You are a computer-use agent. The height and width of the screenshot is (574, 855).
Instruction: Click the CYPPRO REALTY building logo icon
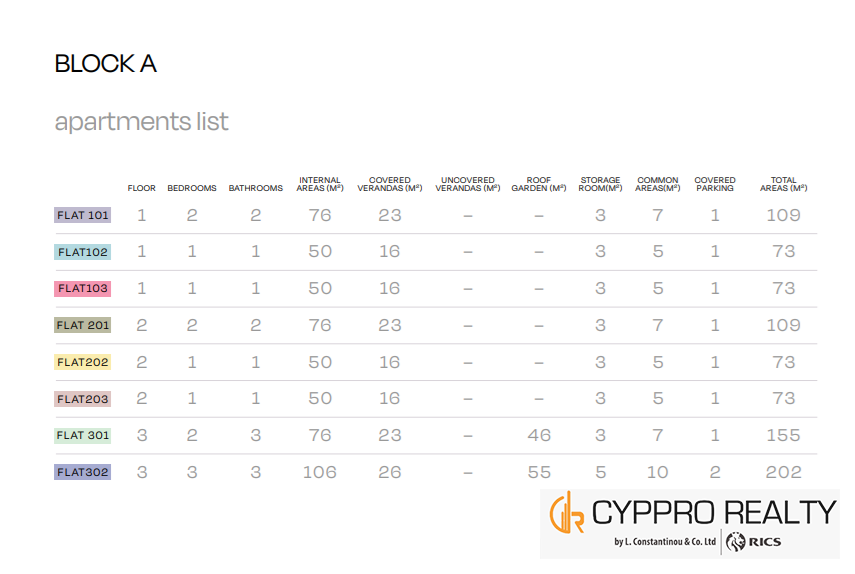(x=567, y=513)
